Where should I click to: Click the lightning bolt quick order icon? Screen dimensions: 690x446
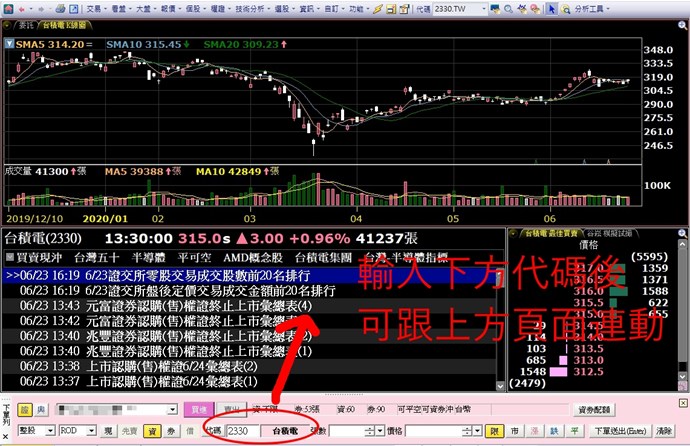[378, 9]
